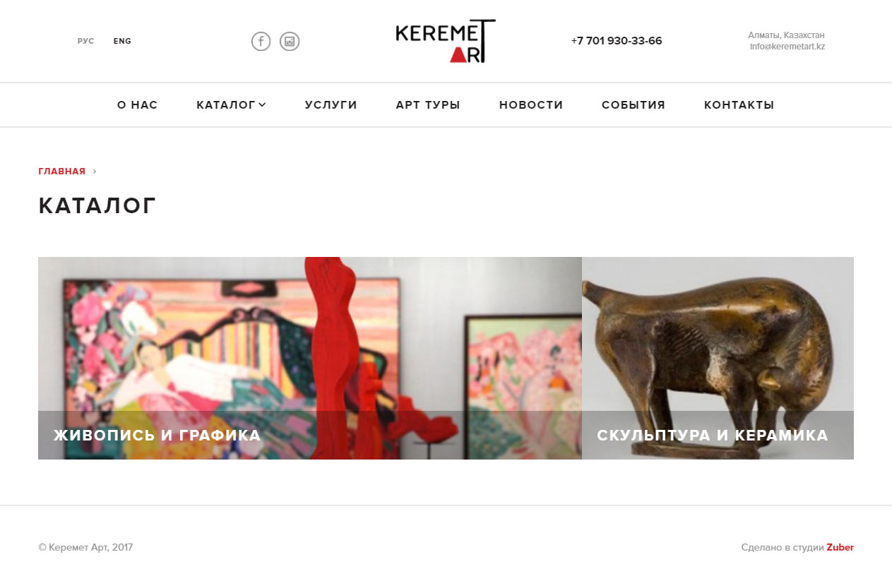This screenshot has height=588, width=892.
Task: Click the Keremet Art logo
Action: click(x=446, y=41)
